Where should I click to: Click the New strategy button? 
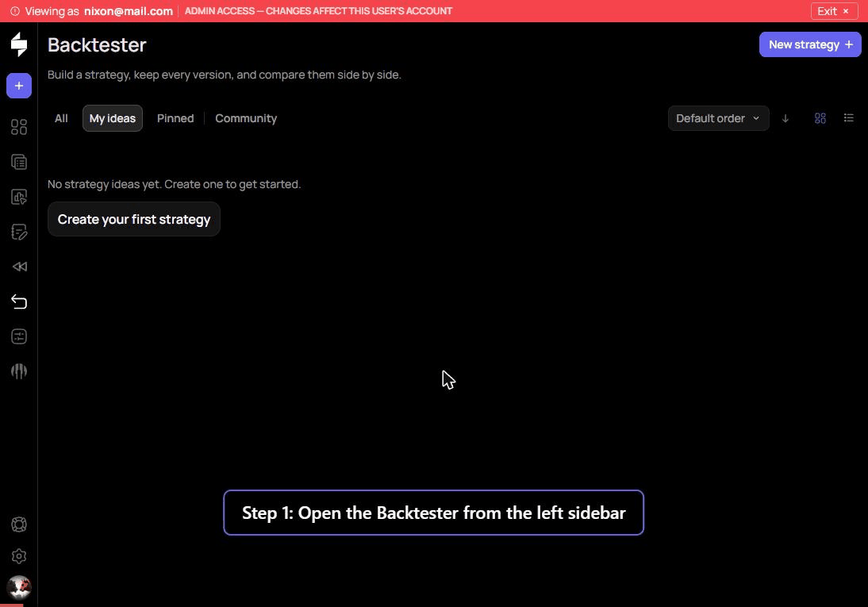pos(810,44)
